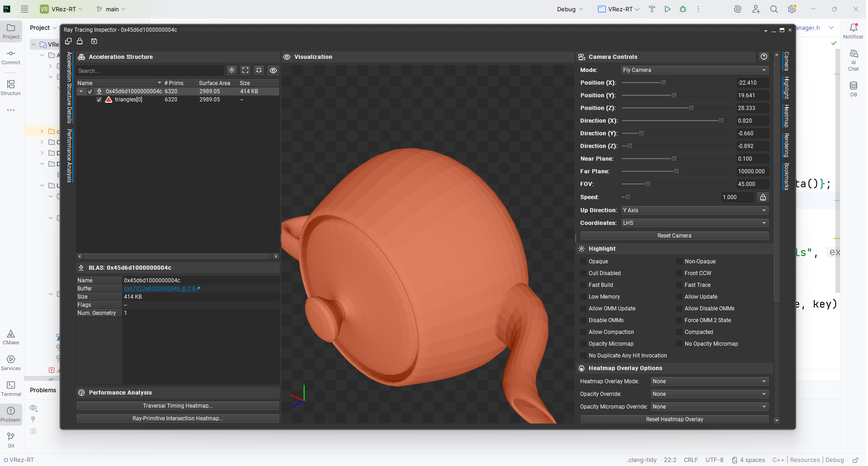
Task: Click the help icon in Camera Controls header
Action: coord(764,57)
